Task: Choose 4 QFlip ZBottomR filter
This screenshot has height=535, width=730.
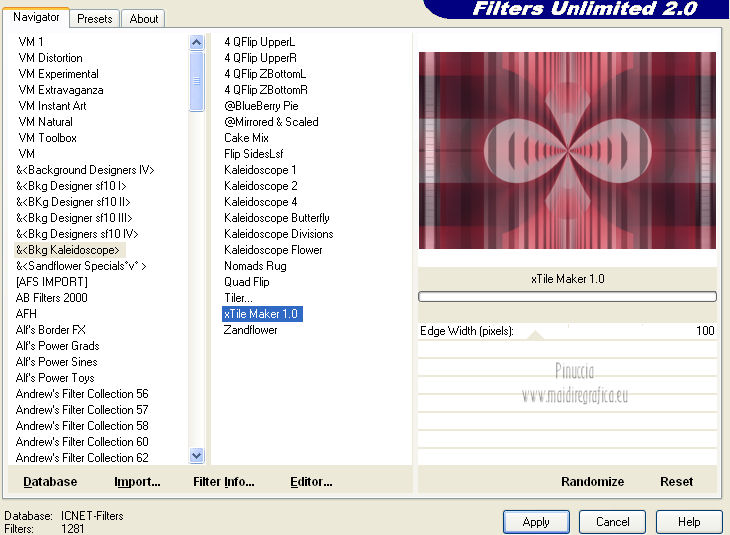Action: 266,90
